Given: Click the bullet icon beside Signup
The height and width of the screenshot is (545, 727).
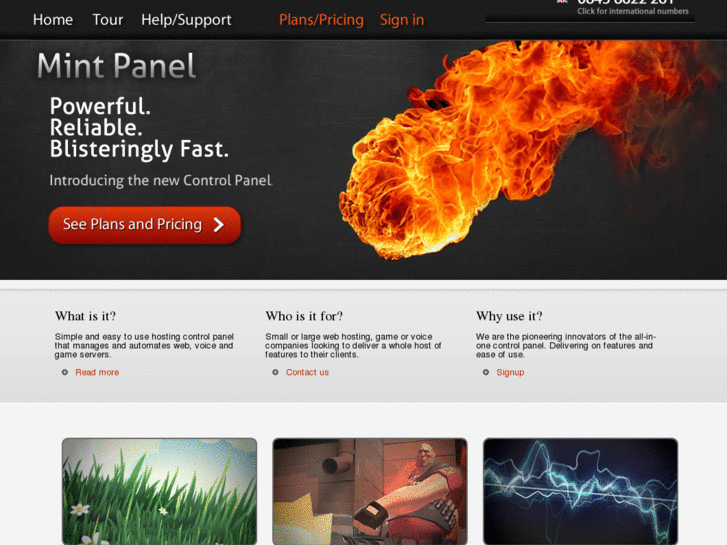Looking at the screenshot, I should (486, 372).
